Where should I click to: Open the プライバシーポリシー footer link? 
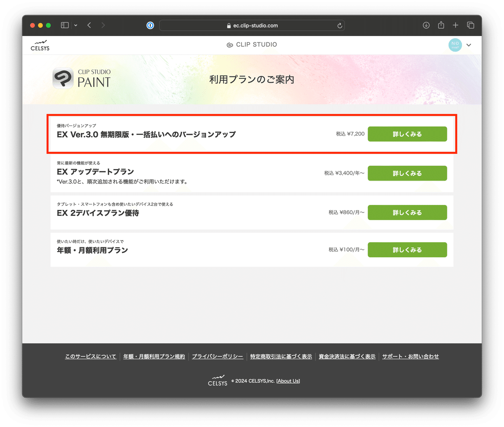[218, 356]
